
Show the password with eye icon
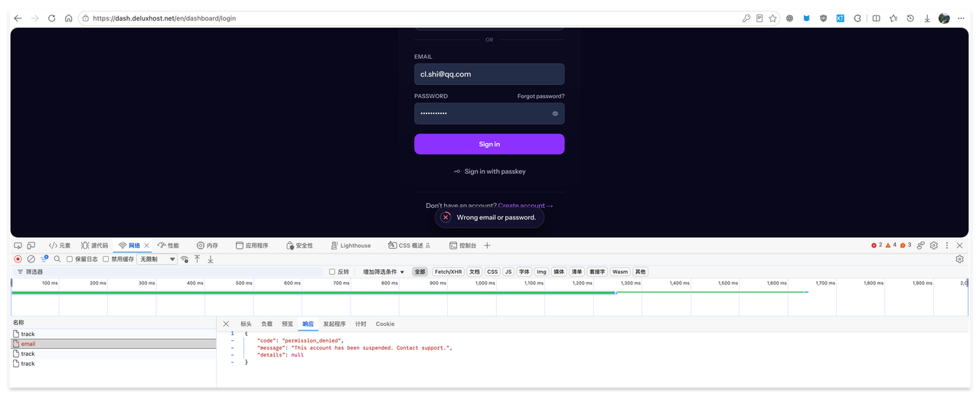click(555, 113)
